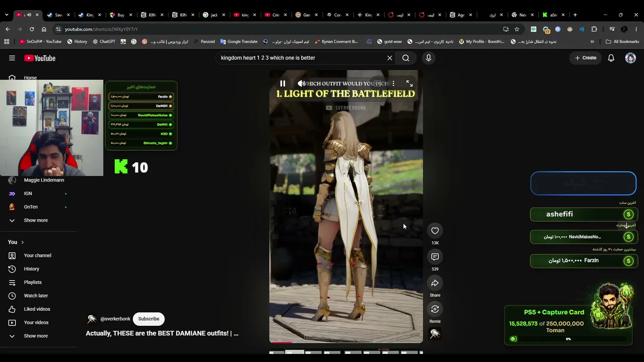Switch to the Age tab

(461, 15)
